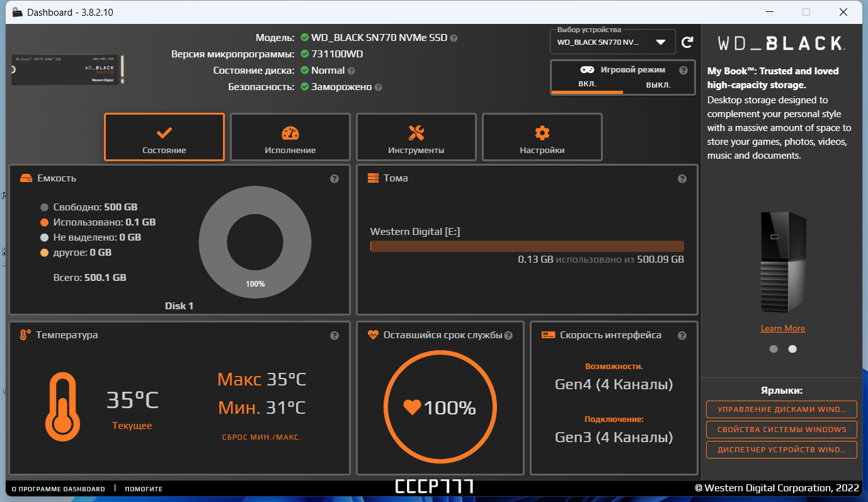Switch to the Настройки tab

click(x=542, y=137)
